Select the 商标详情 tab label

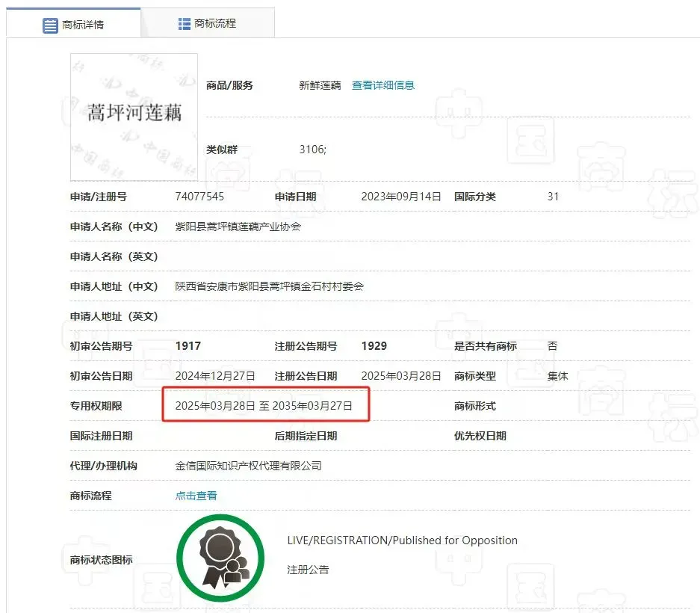[83, 25]
